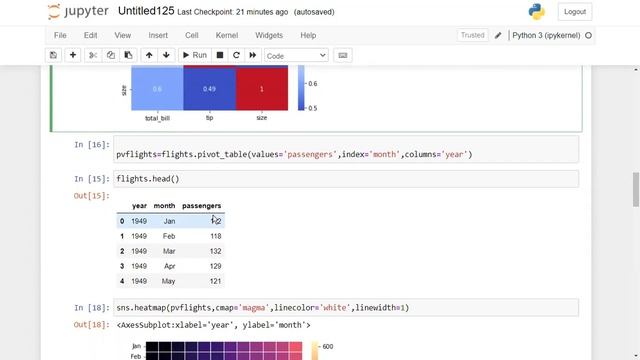Run the current cell
Screen dimensions: 640x360
(195, 55)
